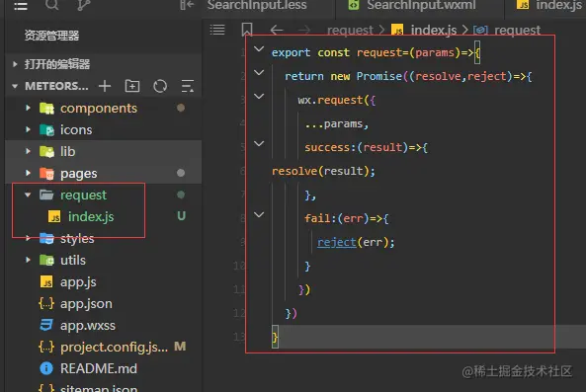586x392 pixels.
Task: Refresh the file explorer tree
Action: pyautogui.click(x=160, y=86)
